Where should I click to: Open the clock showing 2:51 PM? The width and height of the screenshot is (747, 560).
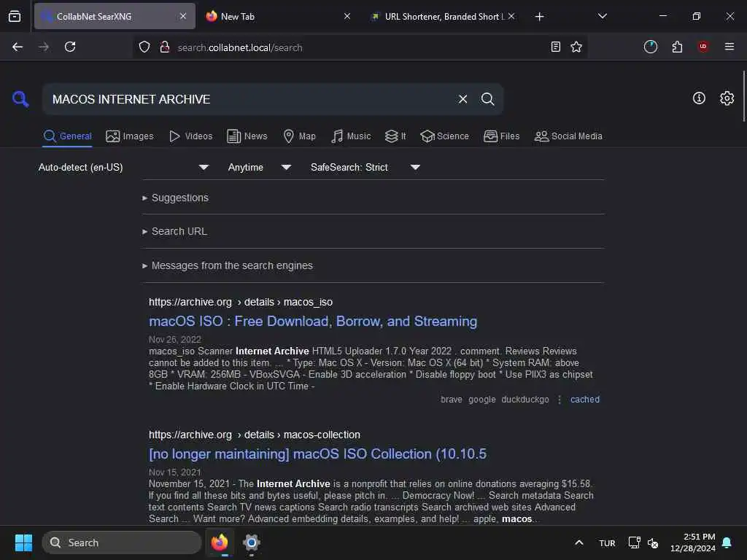tap(693, 542)
